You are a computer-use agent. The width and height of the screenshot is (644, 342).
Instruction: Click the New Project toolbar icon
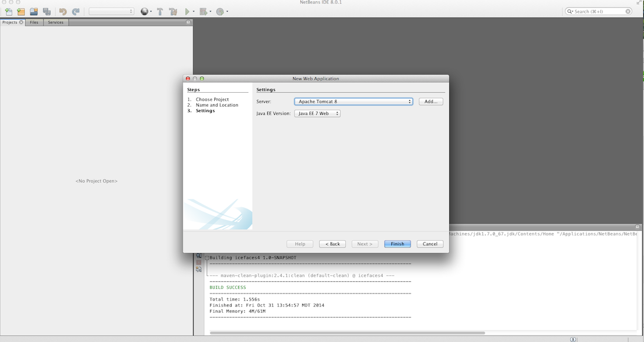(21, 12)
